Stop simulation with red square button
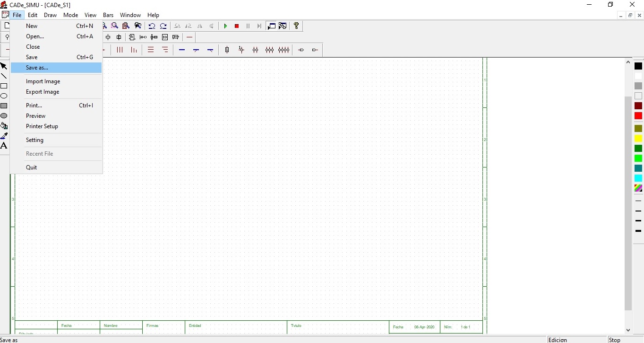Viewport: 644px width, 343px height. click(x=237, y=26)
